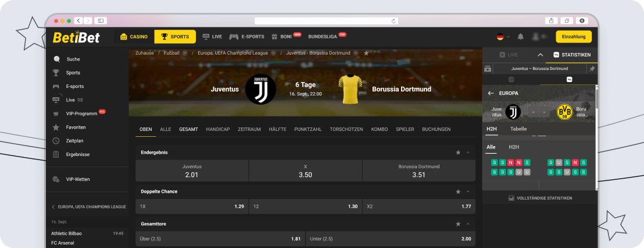
Task: Expand the Fußball breadcrumb dropdown
Action: tap(185, 53)
